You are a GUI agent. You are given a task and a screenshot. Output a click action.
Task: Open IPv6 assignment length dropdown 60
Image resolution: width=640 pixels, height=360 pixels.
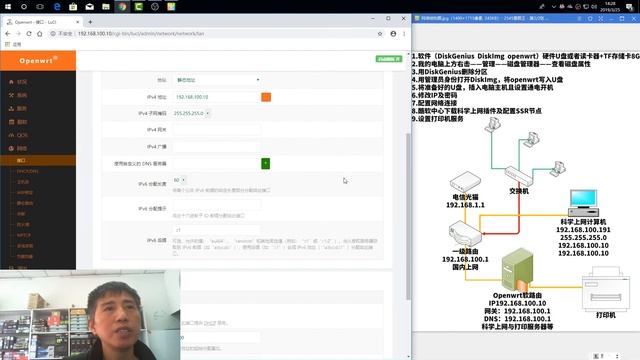click(180, 180)
